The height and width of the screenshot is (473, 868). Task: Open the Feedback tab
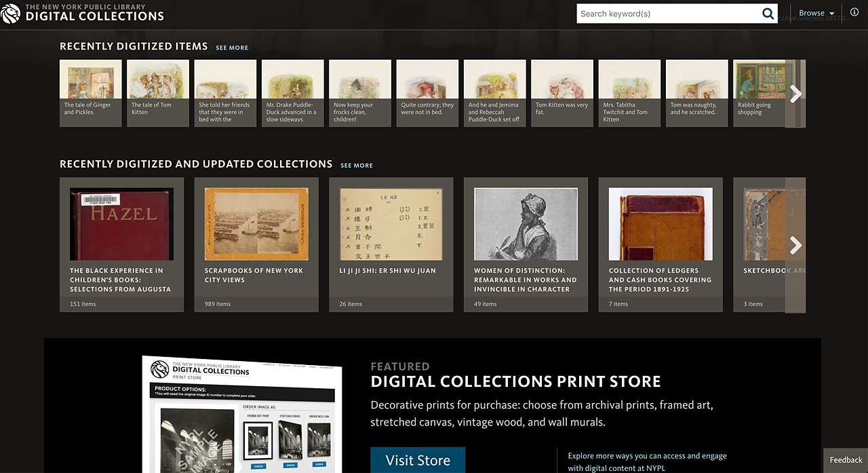coord(845,459)
